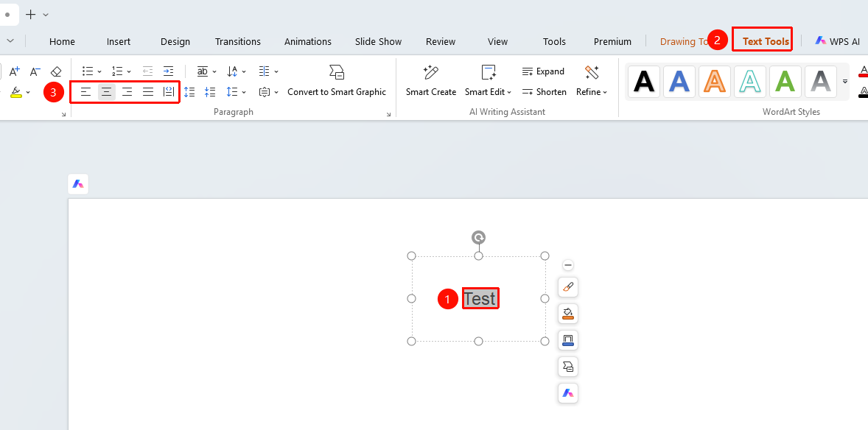Open the columns dropdown
Viewport: 868px width, 430px height.
(x=268, y=71)
